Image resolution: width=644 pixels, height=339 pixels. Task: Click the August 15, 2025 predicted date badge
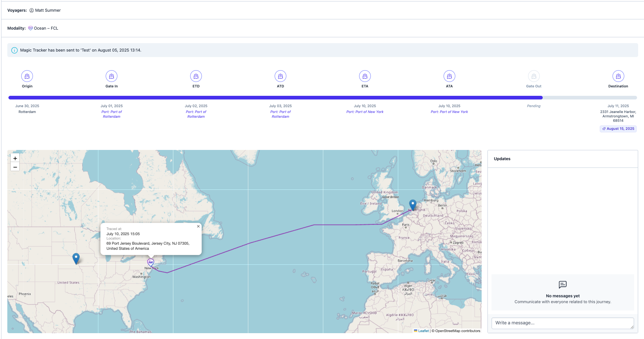618,129
